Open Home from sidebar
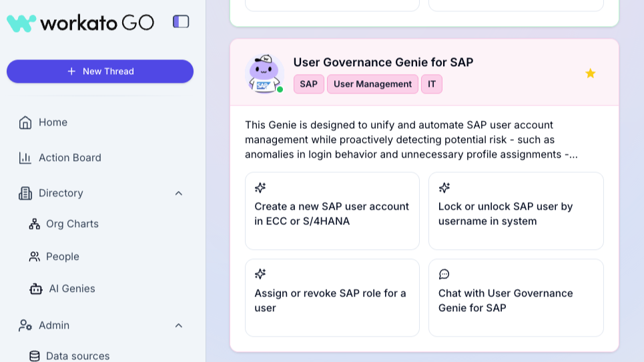644x362 pixels. 53,122
